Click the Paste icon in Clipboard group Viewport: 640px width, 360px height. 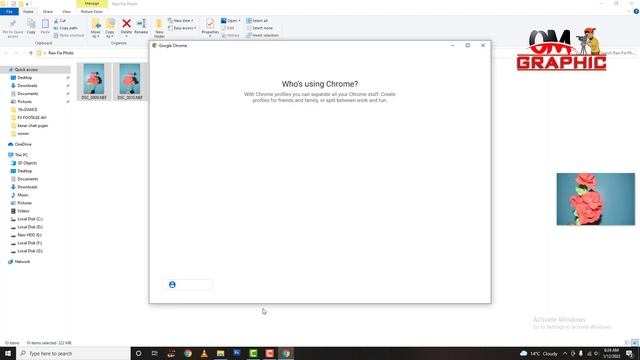tap(45, 24)
